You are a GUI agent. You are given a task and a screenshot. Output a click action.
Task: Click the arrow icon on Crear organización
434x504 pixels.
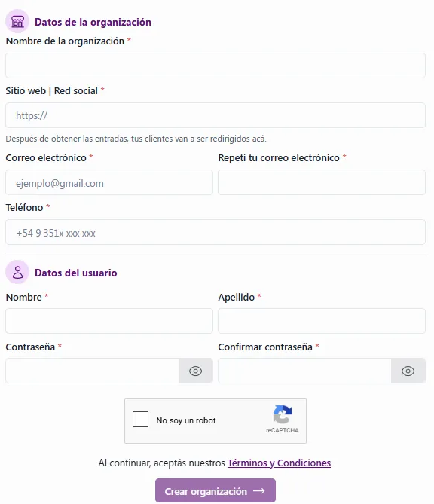259,491
